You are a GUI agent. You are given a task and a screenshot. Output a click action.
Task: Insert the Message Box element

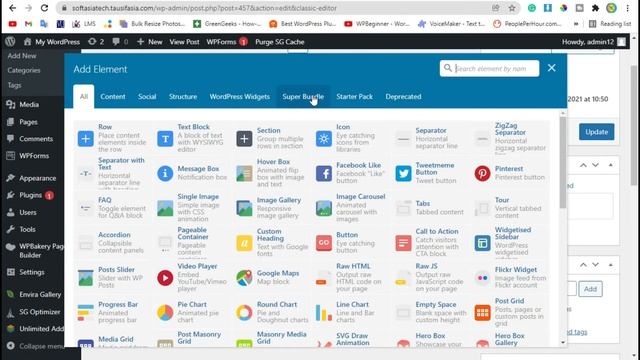191,173
